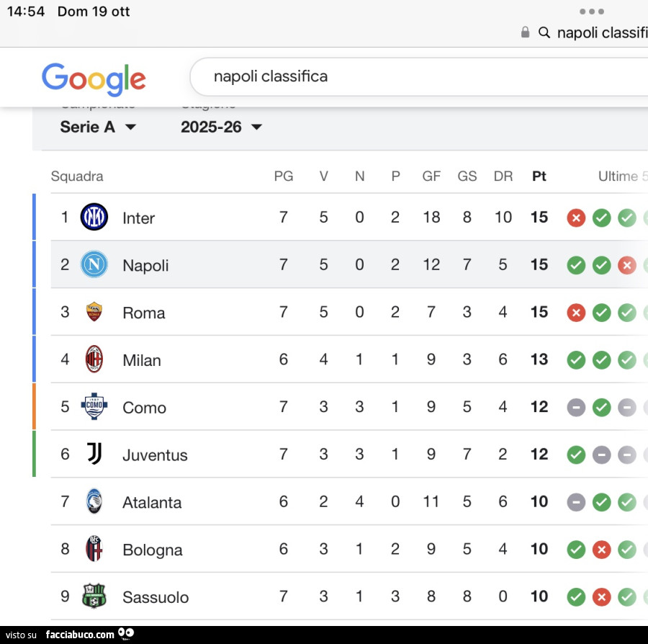Click the Sassuolo team crest
Screen dimensions: 648x644
(x=94, y=596)
